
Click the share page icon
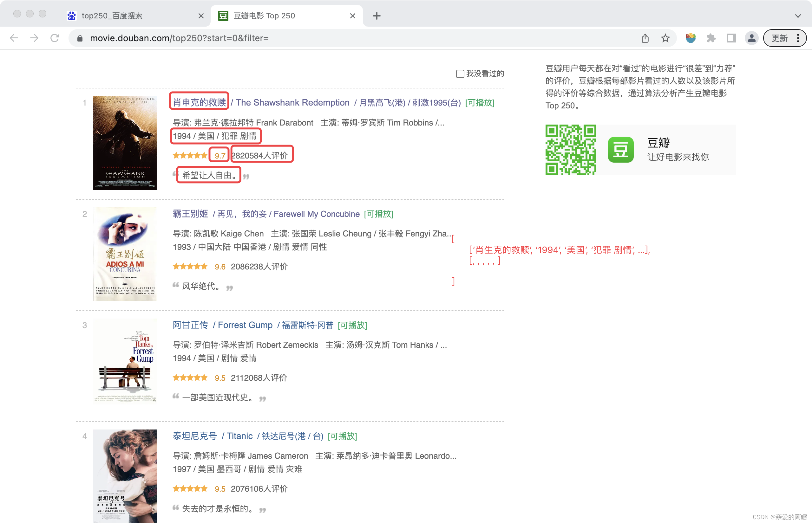pyautogui.click(x=645, y=38)
